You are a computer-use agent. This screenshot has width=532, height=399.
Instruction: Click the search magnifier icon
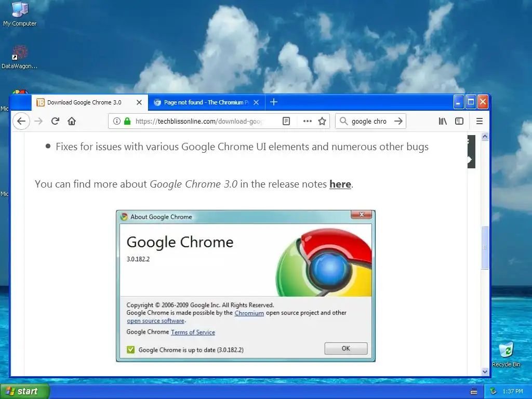343,121
